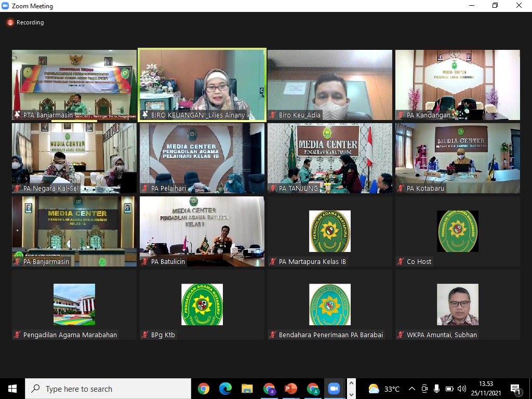Open File Explorer in the taskbar
The image size is (532, 399).
point(247,389)
